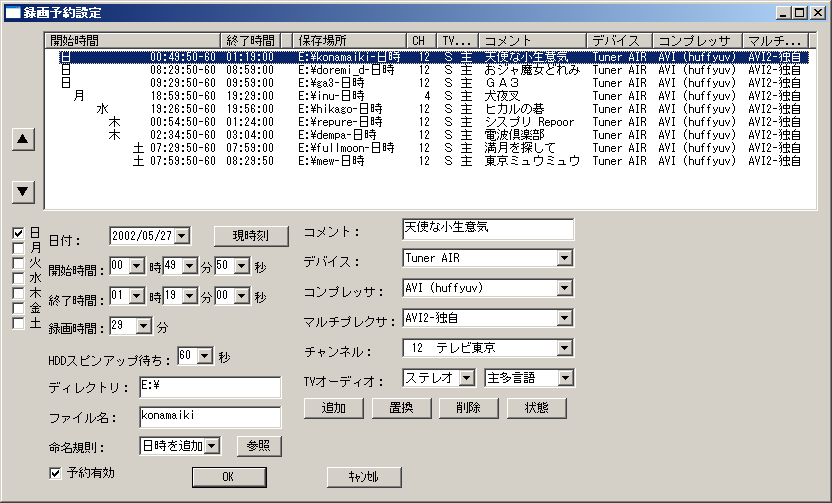
Task: Open the end minute dropdown showing 19
Action: pos(190,296)
